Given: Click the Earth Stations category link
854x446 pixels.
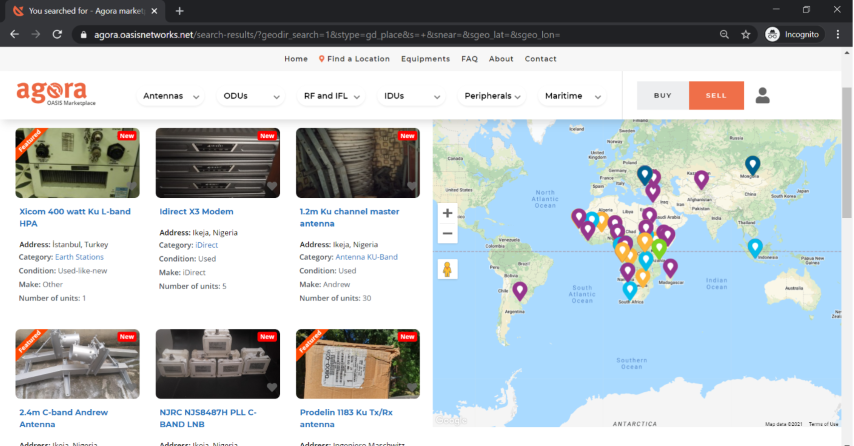Looking at the screenshot, I should coord(79,257).
